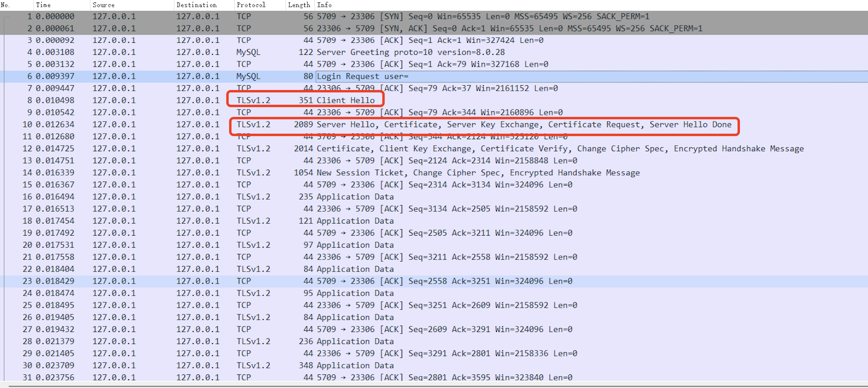Image resolution: width=868 pixels, height=388 pixels.
Task: Click the No. column header
Action: click(6, 5)
